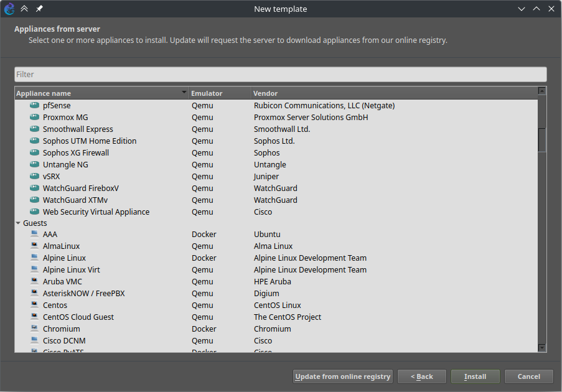Screen dimensions: 562x392
Task: Collapse the Guests category
Action: pos(18,223)
